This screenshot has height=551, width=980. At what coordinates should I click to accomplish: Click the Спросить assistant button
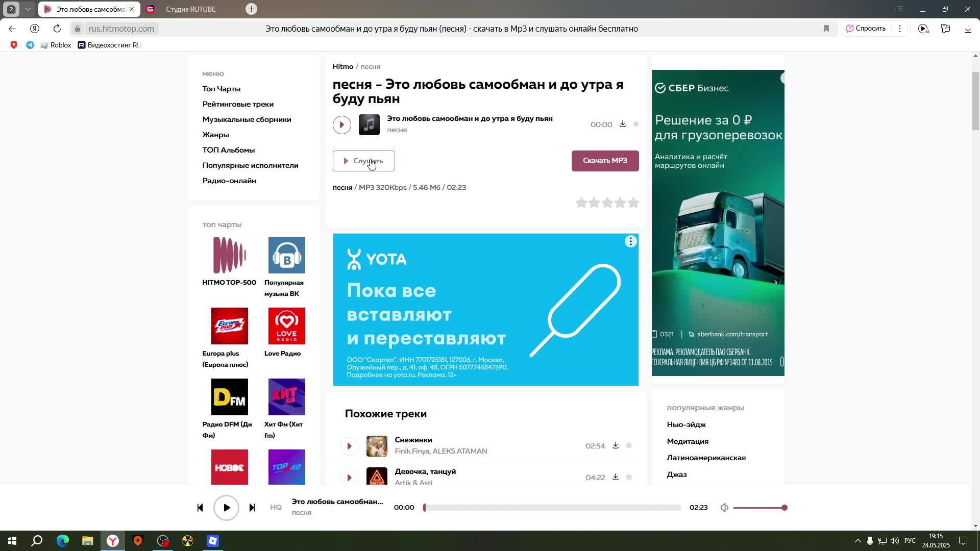pyautogui.click(x=866, y=29)
